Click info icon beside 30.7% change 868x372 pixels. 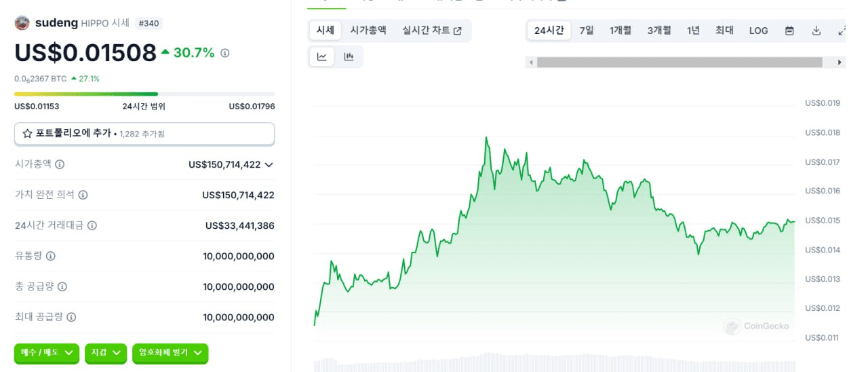pyautogui.click(x=225, y=53)
